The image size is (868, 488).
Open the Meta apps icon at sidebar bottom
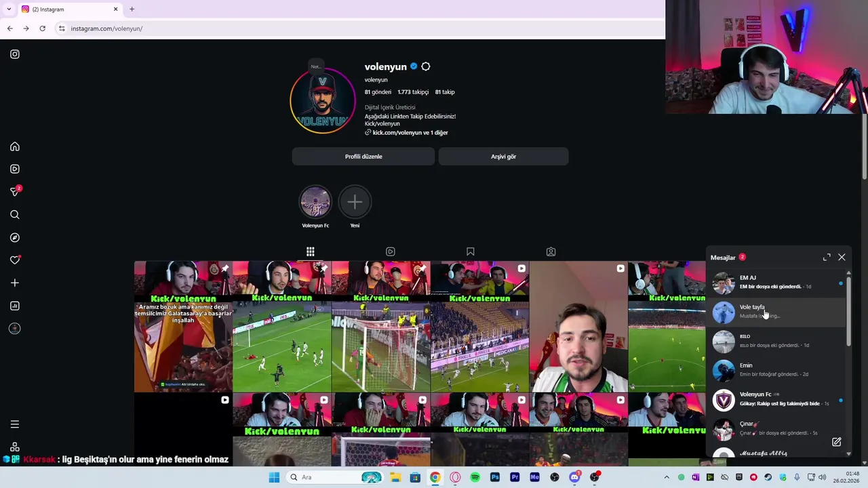click(15, 447)
